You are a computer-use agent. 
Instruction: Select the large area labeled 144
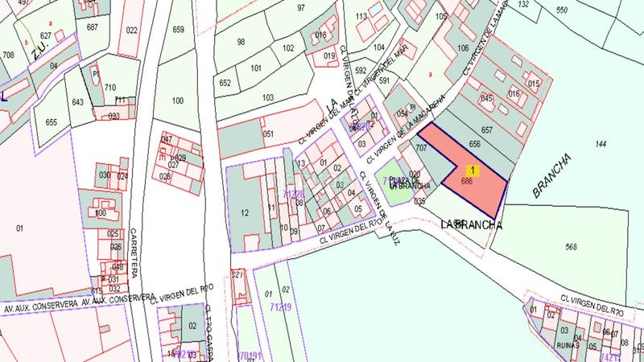tap(600, 145)
